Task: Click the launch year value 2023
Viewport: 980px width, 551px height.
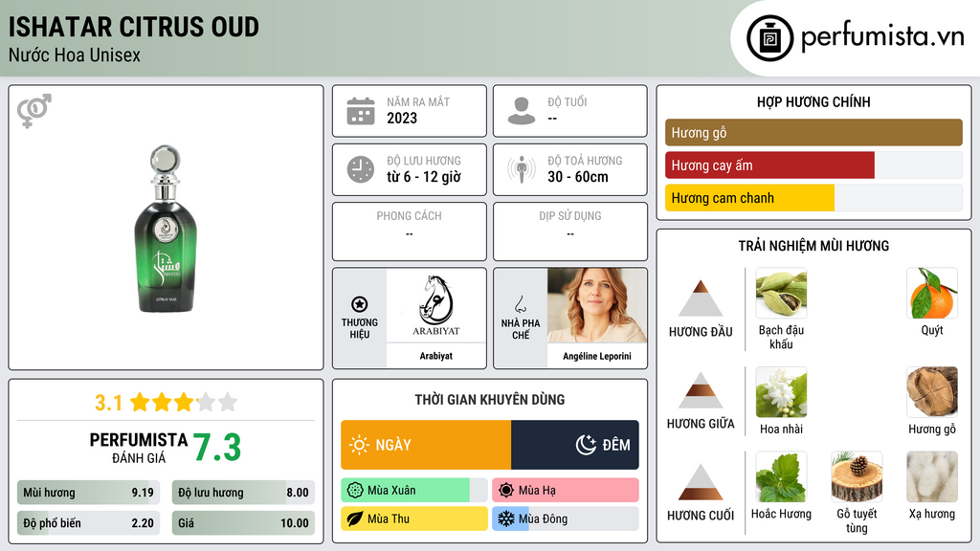Action: pos(402,118)
